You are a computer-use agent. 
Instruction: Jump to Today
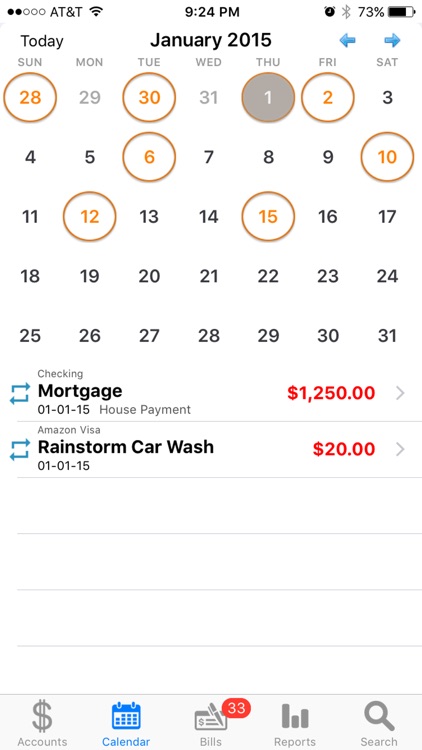click(42, 42)
